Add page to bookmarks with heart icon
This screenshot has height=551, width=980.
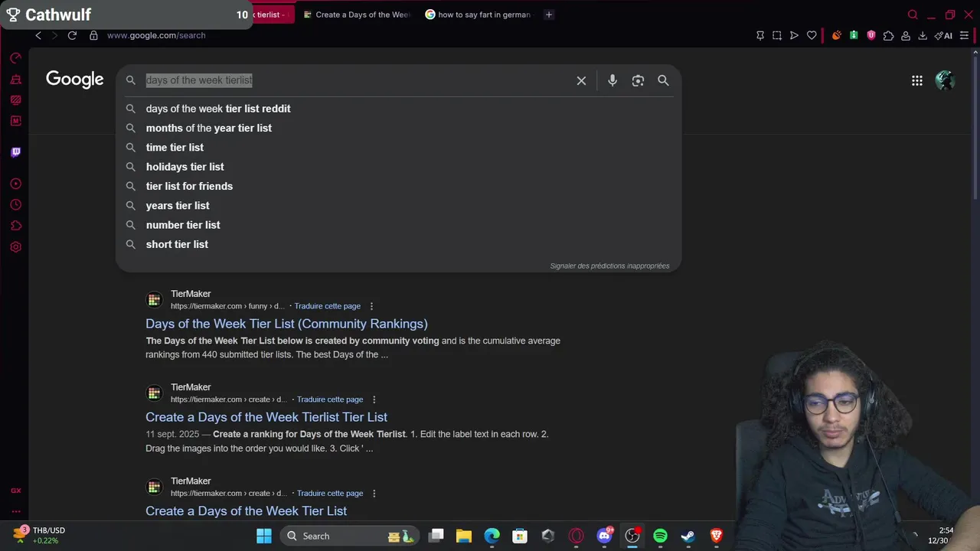click(x=812, y=35)
